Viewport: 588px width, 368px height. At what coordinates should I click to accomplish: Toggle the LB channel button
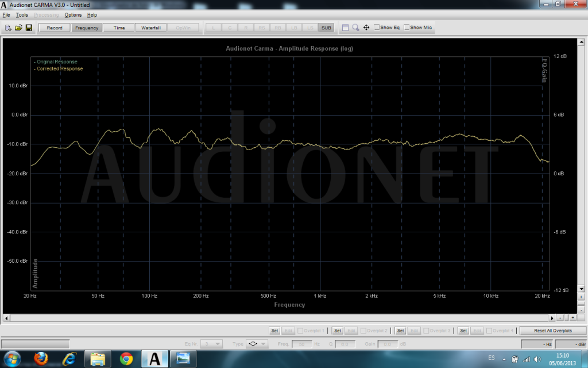[x=294, y=28]
